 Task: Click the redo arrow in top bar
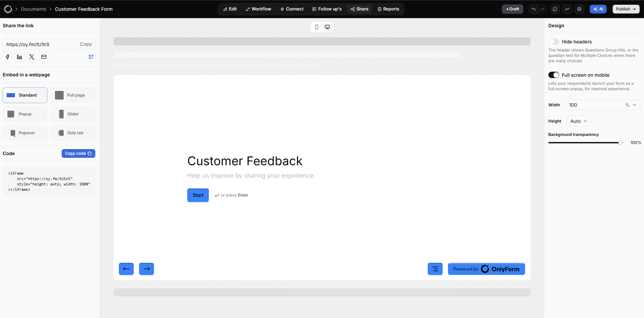coord(543,9)
